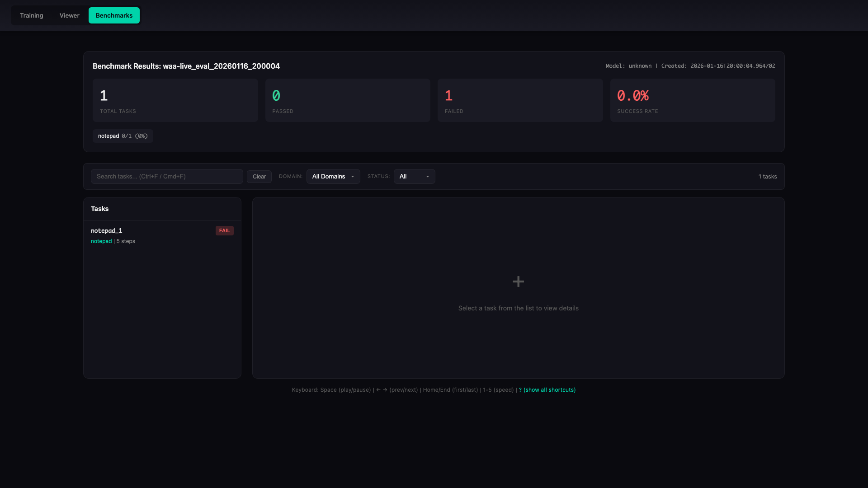Screen dimensions: 868x488
Task: Click the Passed count card
Action: pos(347,100)
